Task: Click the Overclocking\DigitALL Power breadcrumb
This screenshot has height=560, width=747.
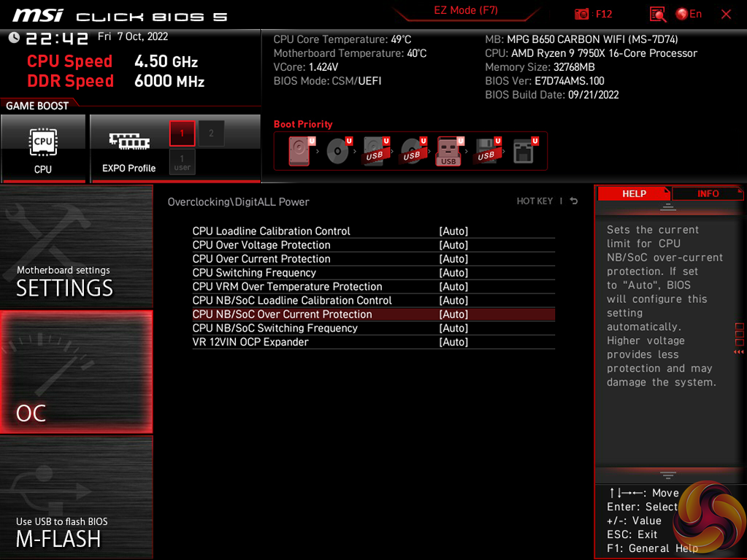Action: 238,202
